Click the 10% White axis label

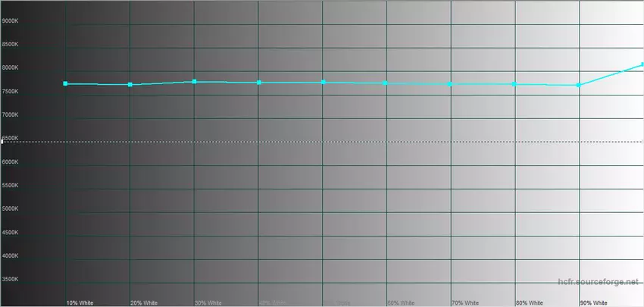click(80, 302)
